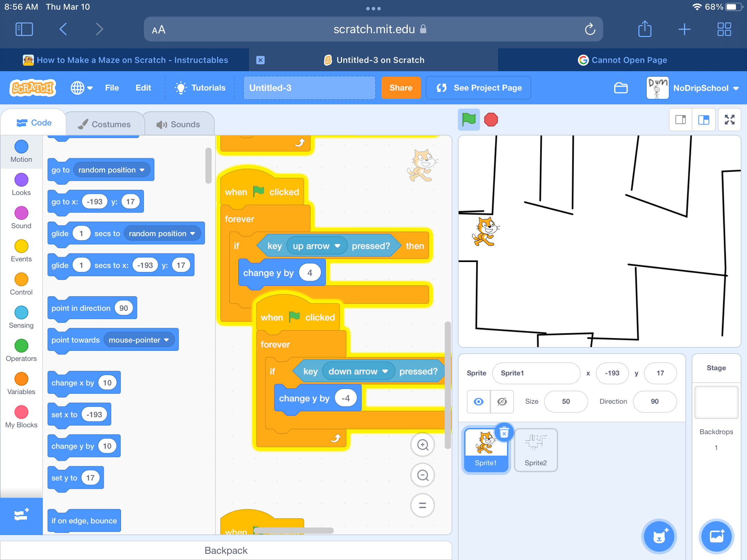Select the Operators blocks category
The image size is (747, 560).
point(21,350)
